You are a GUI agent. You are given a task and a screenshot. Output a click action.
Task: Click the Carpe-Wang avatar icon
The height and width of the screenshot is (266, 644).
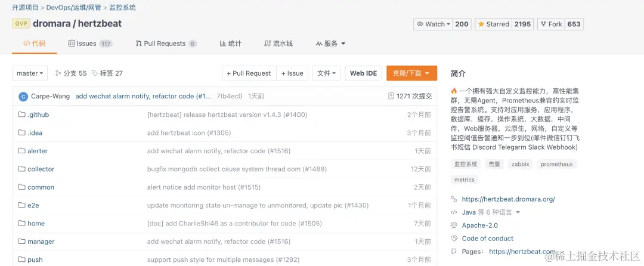click(x=23, y=97)
